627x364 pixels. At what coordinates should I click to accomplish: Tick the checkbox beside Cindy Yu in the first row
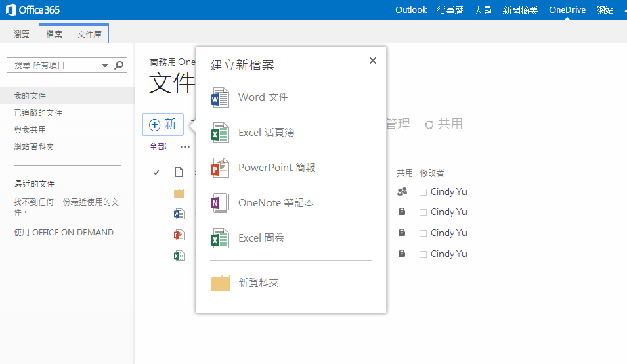(423, 192)
